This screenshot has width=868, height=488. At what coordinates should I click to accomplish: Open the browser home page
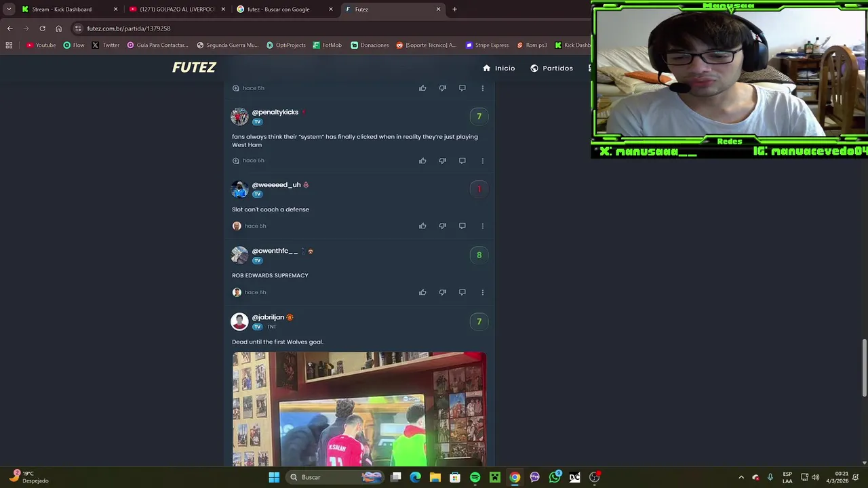click(x=58, y=28)
